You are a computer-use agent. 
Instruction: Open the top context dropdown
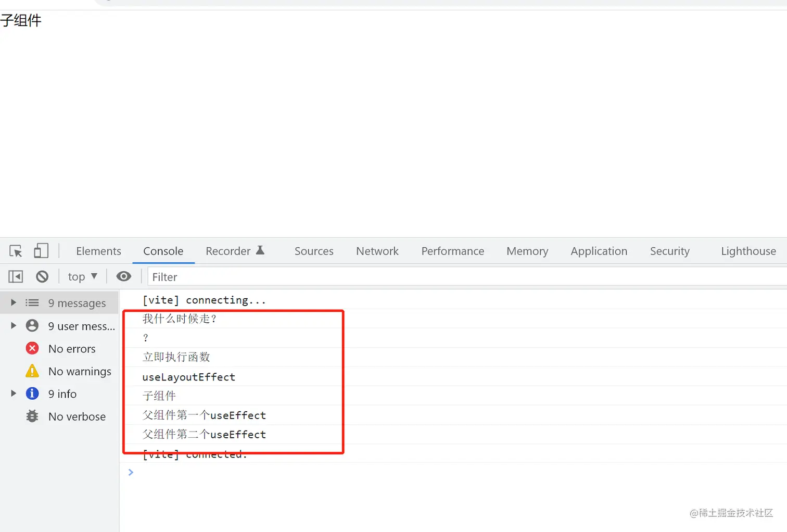(x=83, y=276)
